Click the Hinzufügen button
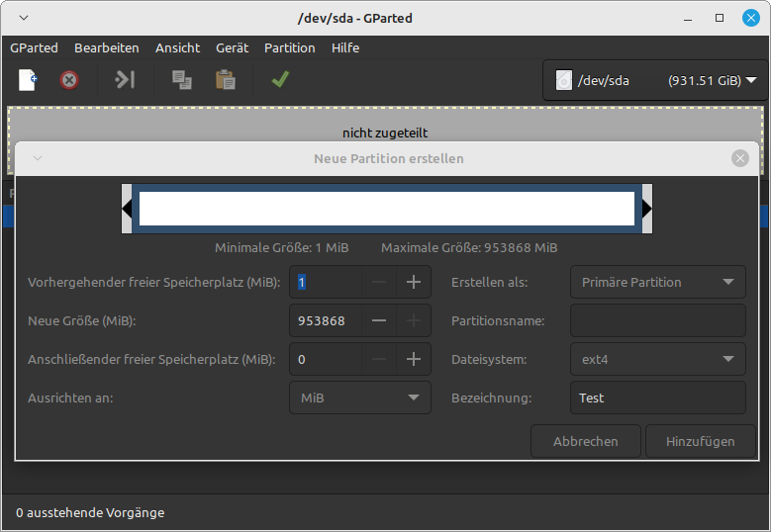 pyautogui.click(x=700, y=441)
